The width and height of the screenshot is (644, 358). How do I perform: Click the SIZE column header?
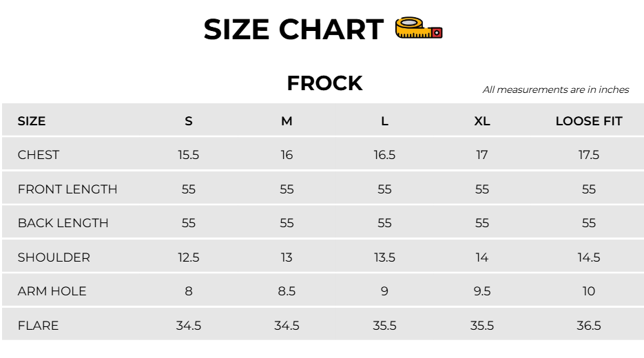[32, 121]
